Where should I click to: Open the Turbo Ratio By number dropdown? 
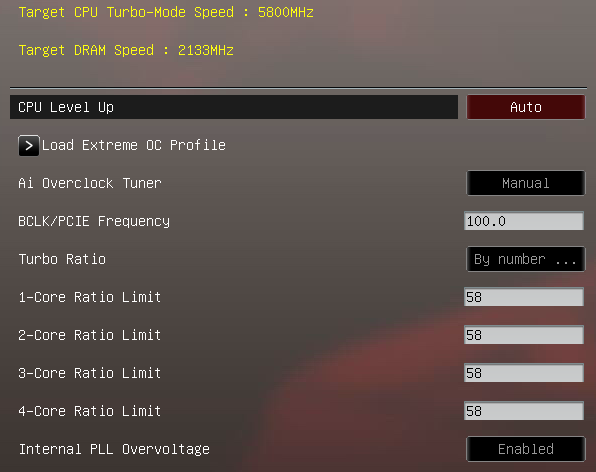[x=526, y=259]
